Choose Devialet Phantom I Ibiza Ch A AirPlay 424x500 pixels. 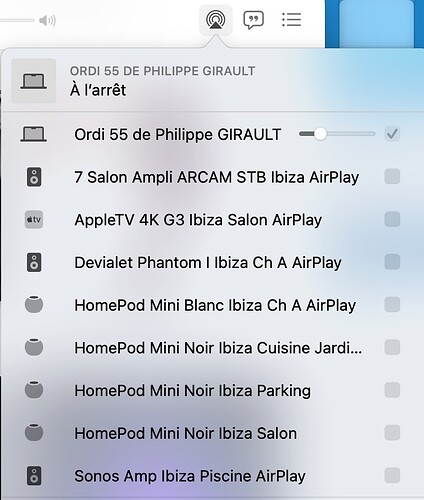(212, 262)
